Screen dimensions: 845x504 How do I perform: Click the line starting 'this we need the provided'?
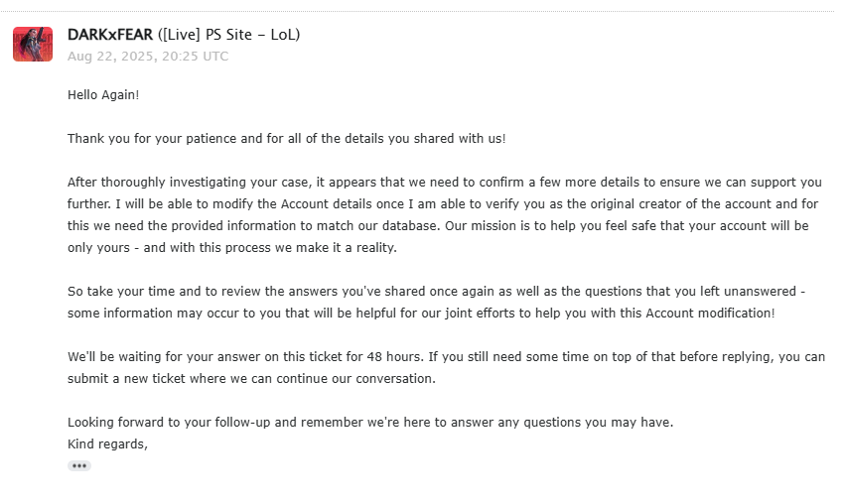(x=438, y=225)
